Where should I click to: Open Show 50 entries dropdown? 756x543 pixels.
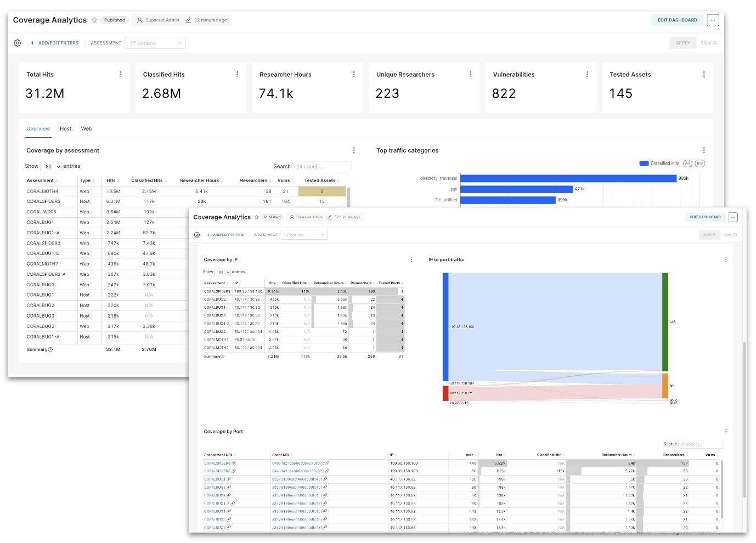tap(52, 166)
